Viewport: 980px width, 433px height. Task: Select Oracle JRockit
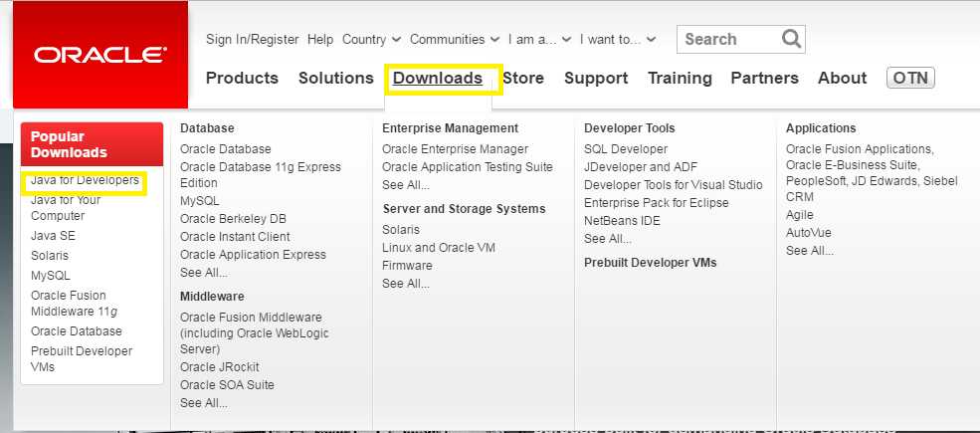(x=219, y=366)
